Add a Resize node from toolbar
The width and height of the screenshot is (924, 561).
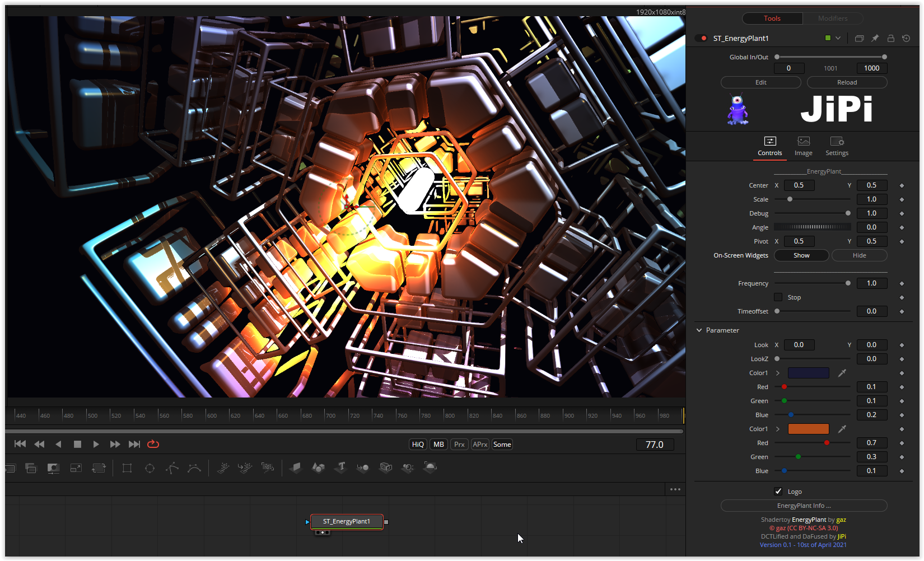coord(76,468)
